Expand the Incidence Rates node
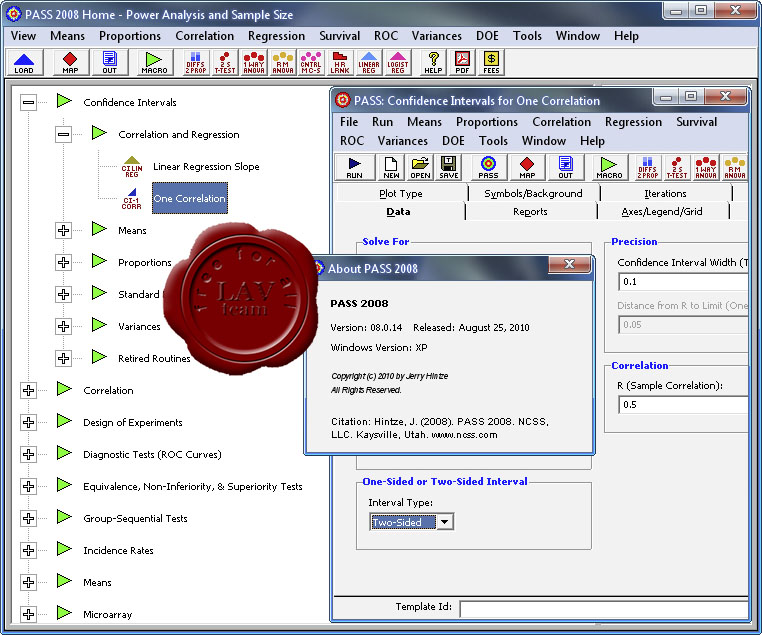Screen dimensions: 762x635 [x=29, y=550]
